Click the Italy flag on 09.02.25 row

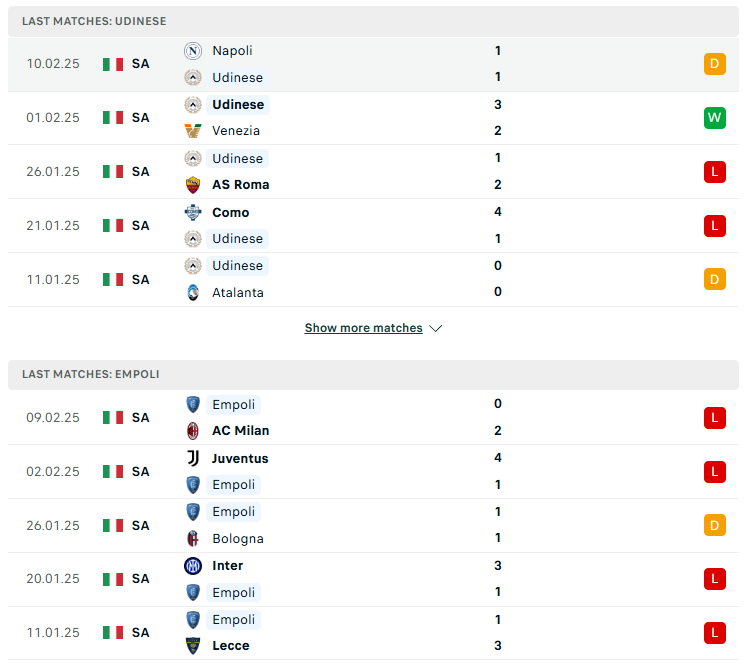[x=113, y=418]
